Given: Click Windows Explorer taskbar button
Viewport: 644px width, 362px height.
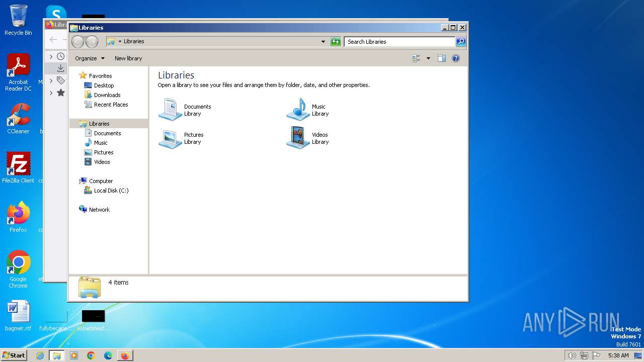Looking at the screenshot, I should click(x=57, y=355).
